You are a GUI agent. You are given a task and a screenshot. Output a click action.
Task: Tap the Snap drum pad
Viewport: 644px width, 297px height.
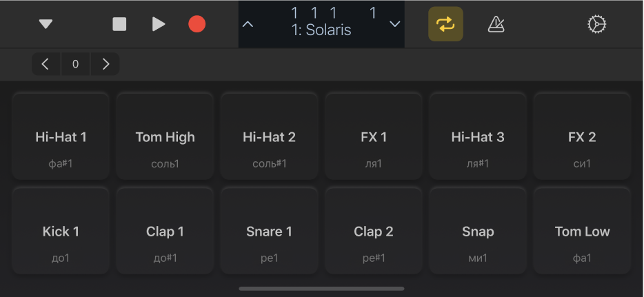point(478,231)
